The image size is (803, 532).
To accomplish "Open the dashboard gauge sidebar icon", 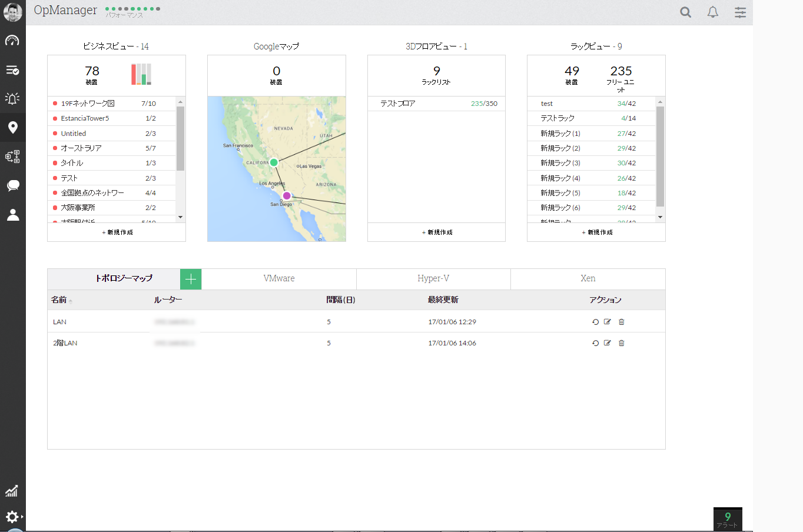I will (x=12, y=41).
